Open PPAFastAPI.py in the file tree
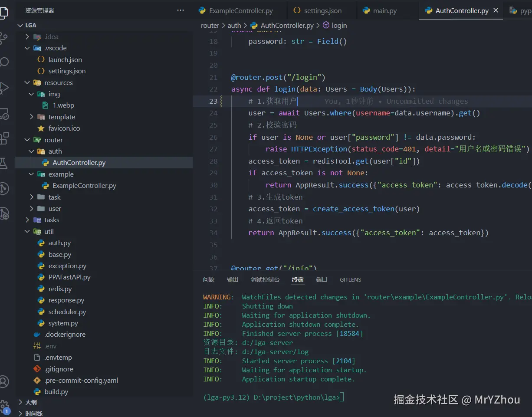 coord(69,277)
